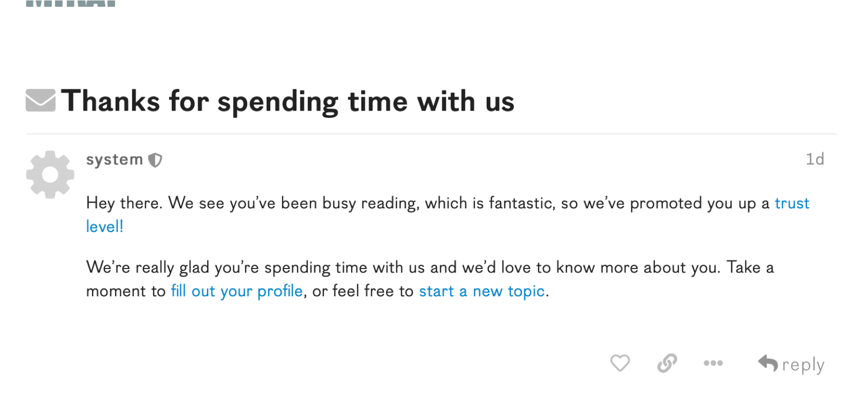The width and height of the screenshot is (868, 393).
Task: Open the "system" username profile
Action: coord(114,160)
